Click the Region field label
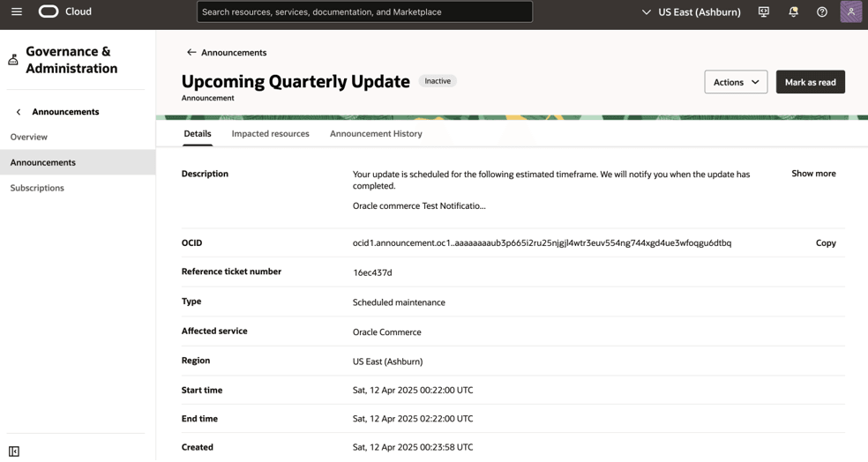 pyautogui.click(x=196, y=361)
